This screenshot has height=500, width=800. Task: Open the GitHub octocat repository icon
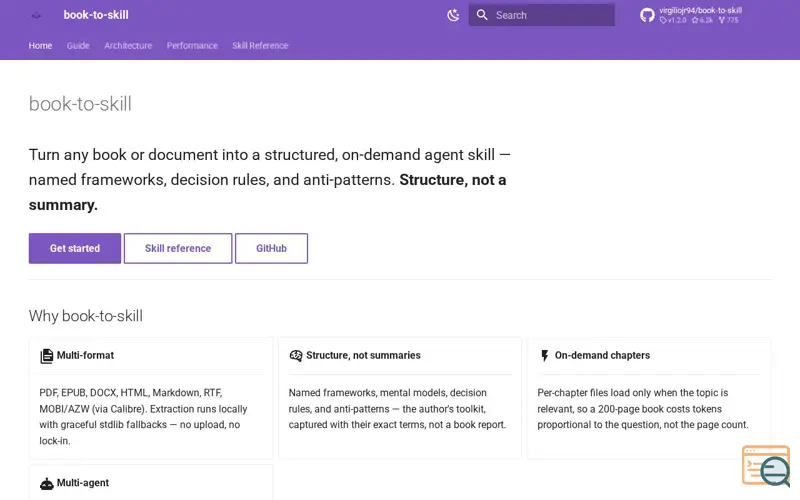coord(647,15)
